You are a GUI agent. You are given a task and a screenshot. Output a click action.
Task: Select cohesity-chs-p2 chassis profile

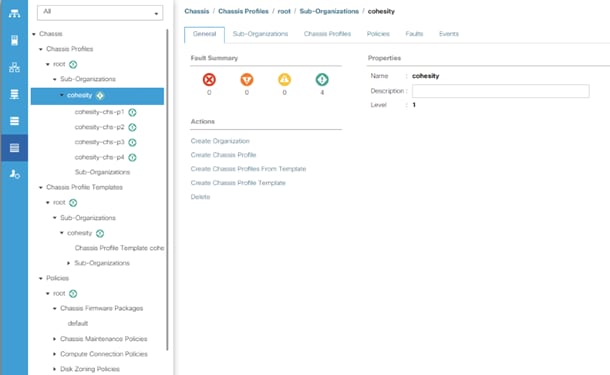[x=99, y=127]
